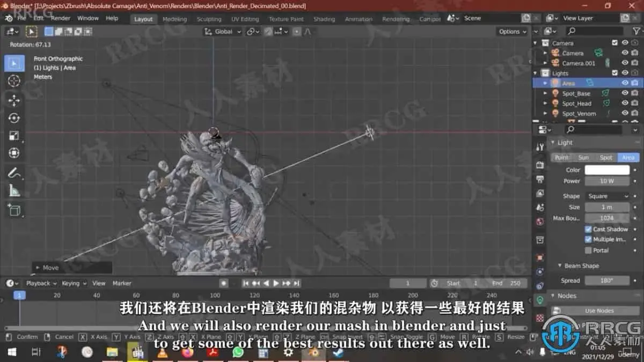Jump to the timeline end frame
644x362 pixels.
click(297, 283)
